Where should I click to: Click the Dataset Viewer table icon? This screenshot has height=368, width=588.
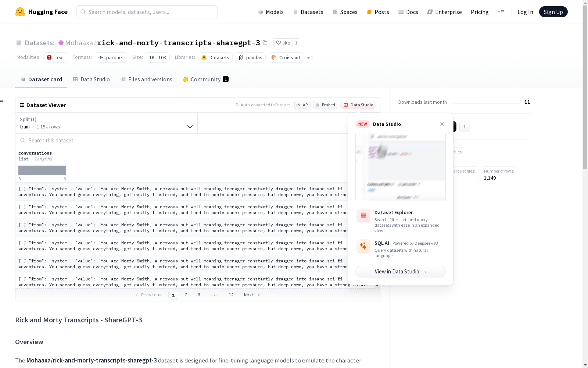tap(22, 105)
